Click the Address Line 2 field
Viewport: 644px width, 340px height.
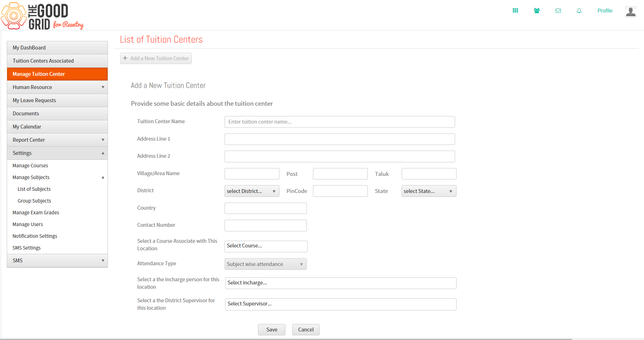(340, 156)
